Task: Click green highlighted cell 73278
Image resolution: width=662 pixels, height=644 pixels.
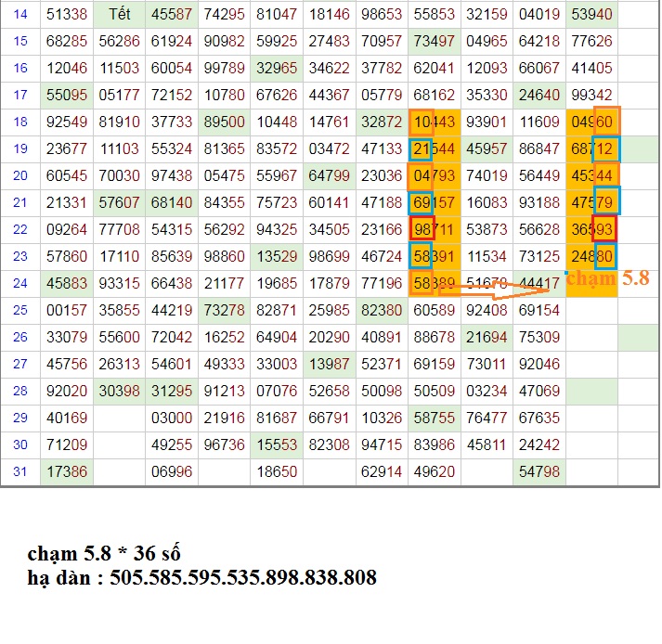Action: [x=224, y=309]
